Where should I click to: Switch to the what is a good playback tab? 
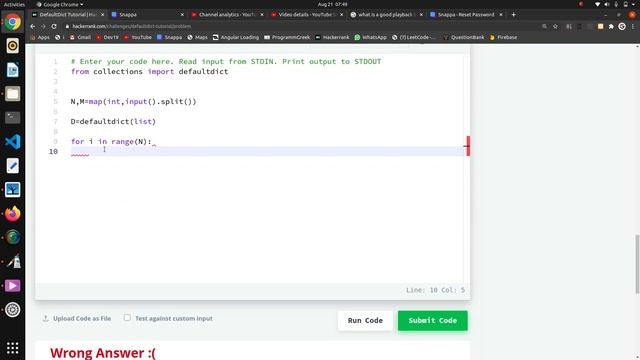coord(386,14)
